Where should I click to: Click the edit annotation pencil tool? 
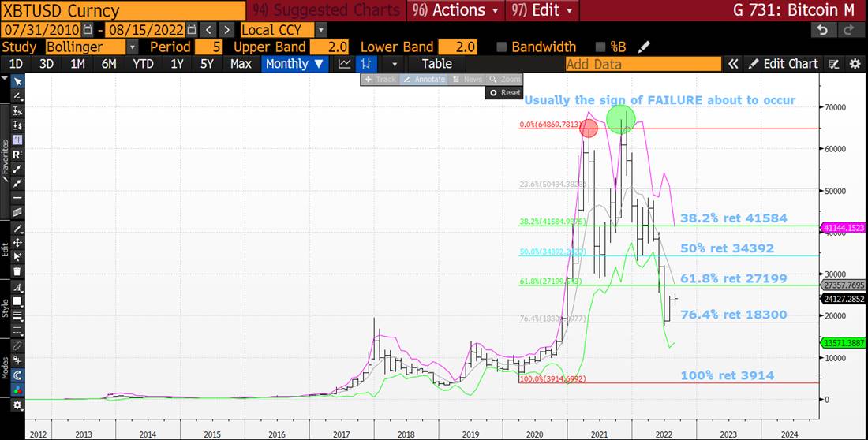[x=17, y=228]
